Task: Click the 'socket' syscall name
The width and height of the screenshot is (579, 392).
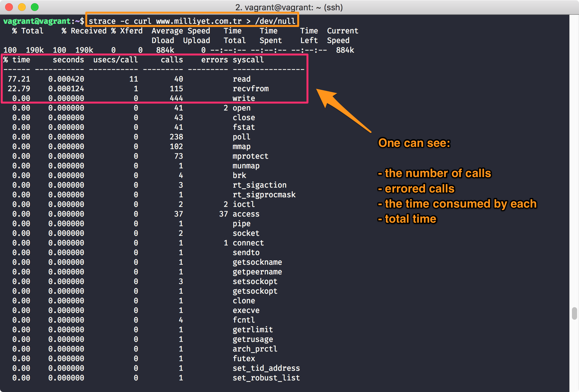Action: click(x=246, y=233)
